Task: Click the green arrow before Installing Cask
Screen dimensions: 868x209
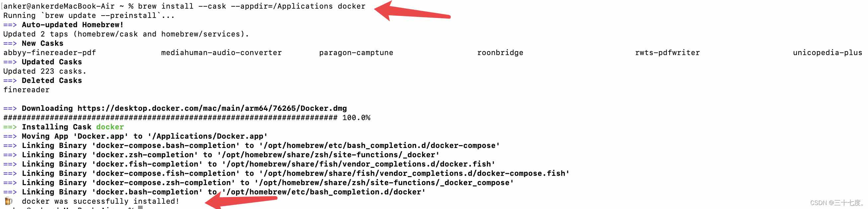Action: click(10, 127)
